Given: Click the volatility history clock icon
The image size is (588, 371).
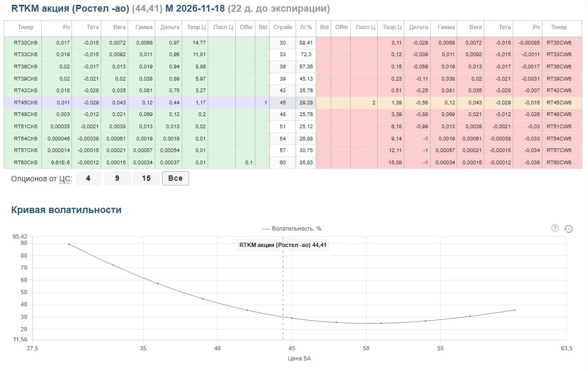Looking at the screenshot, I should 568,228.
